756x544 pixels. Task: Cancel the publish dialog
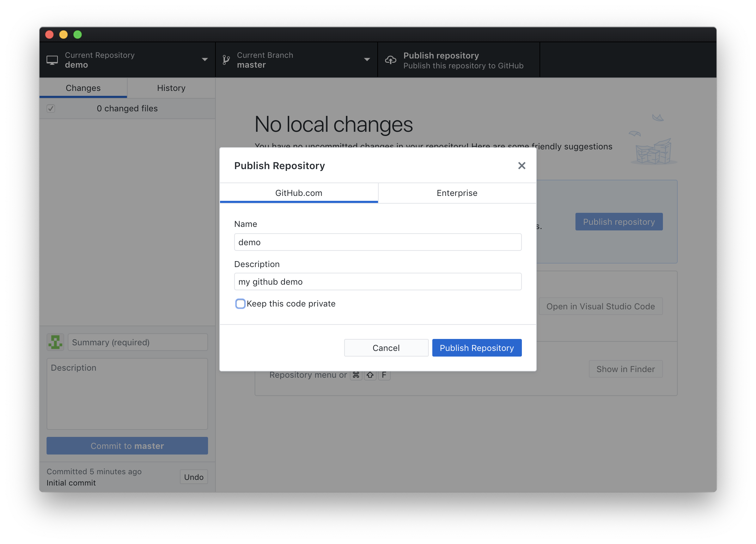click(x=386, y=348)
